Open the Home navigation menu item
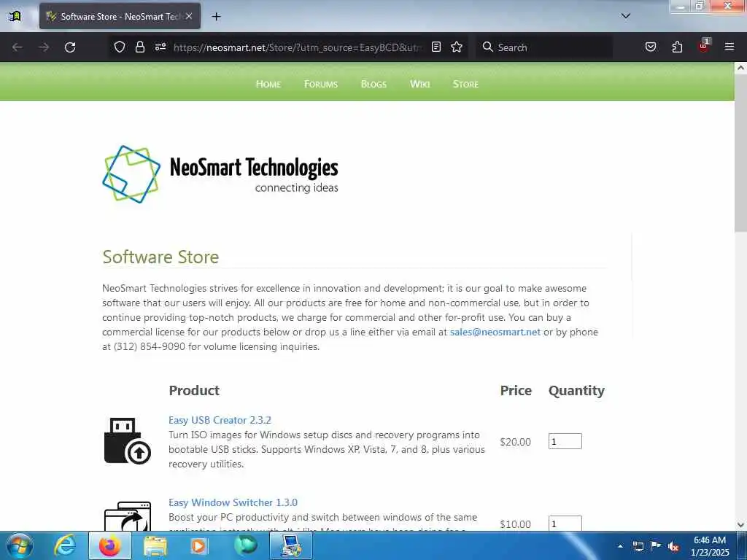Image resolution: width=747 pixels, height=560 pixels. [268, 85]
